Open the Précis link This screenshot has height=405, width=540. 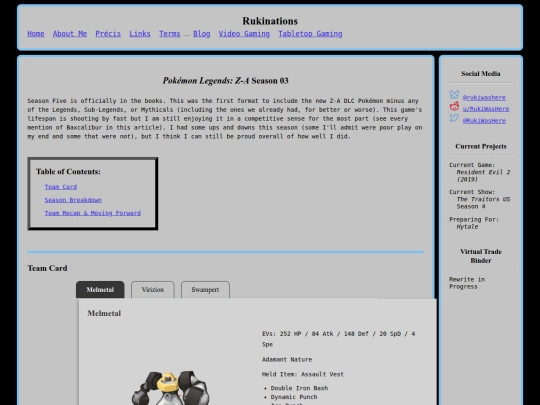(108, 34)
